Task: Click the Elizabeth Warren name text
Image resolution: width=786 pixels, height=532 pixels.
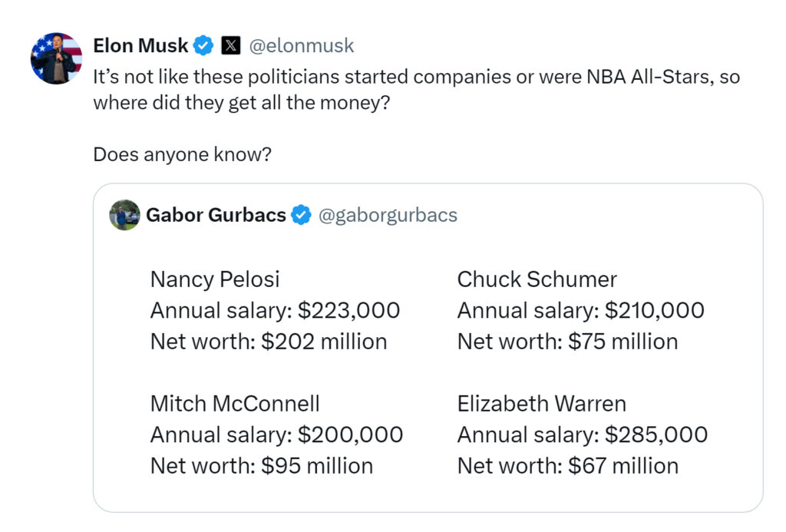Action: (x=541, y=403)
